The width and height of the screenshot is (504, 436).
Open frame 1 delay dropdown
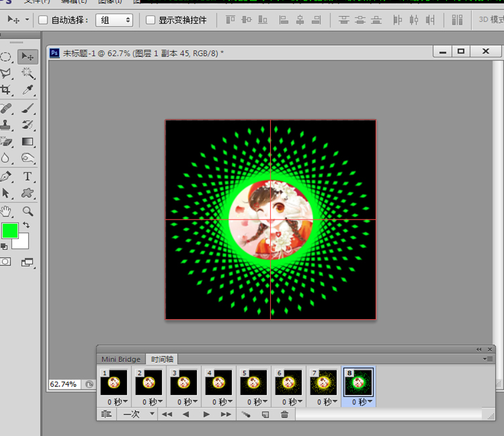(118, 402)
